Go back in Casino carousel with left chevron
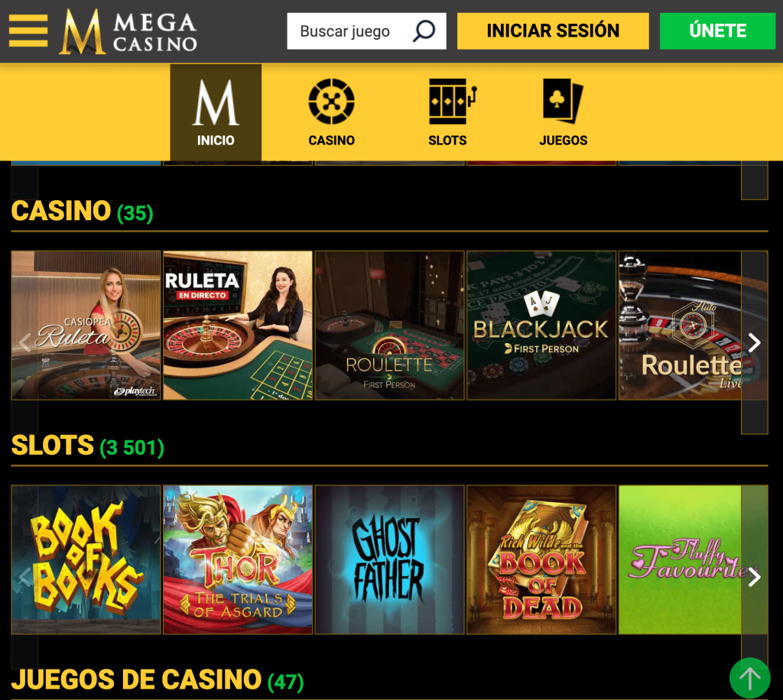Image resolution: width=783 pixels, height=700 pixels. [x=24, y=342]
